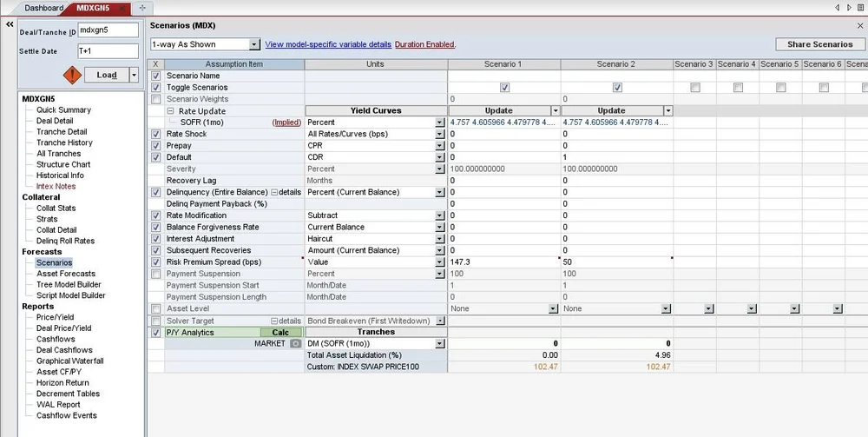Click the Assumption Item column header
Image resolution: width=868 pixels, height=437 pixels.
pos(234,64)
